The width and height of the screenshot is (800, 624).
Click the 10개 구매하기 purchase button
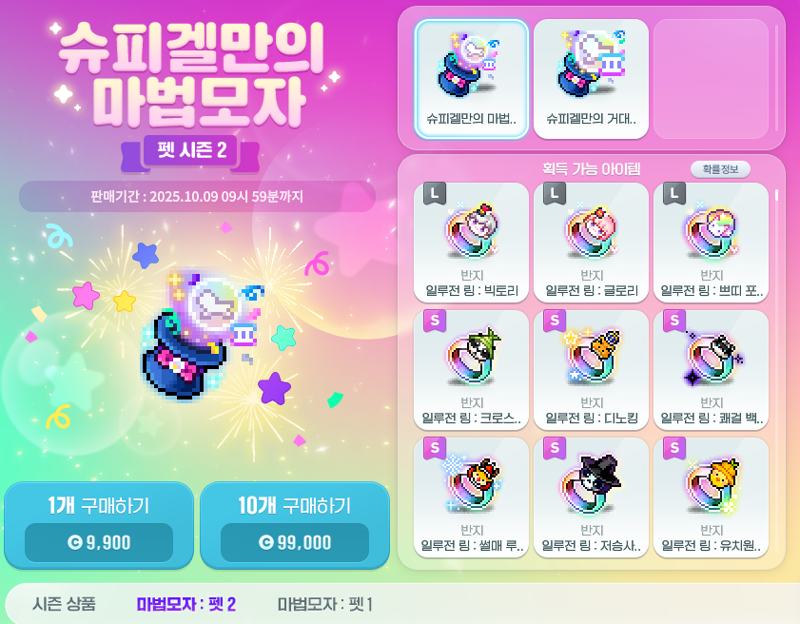(x=295, y=525)
